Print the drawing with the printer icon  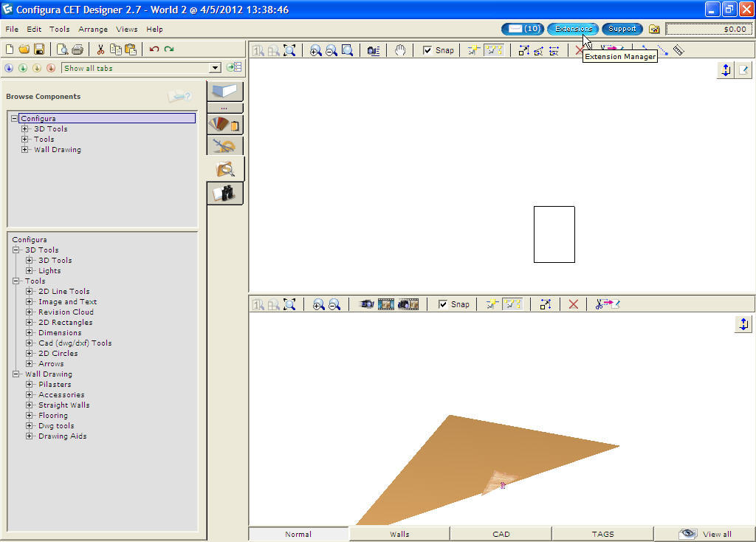(x=77, y=49)
